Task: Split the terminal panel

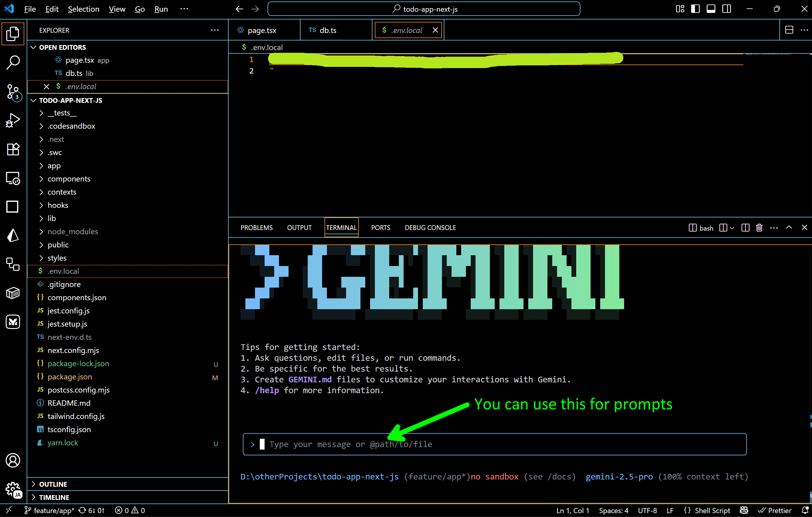Action: click(x=745, y=228)
